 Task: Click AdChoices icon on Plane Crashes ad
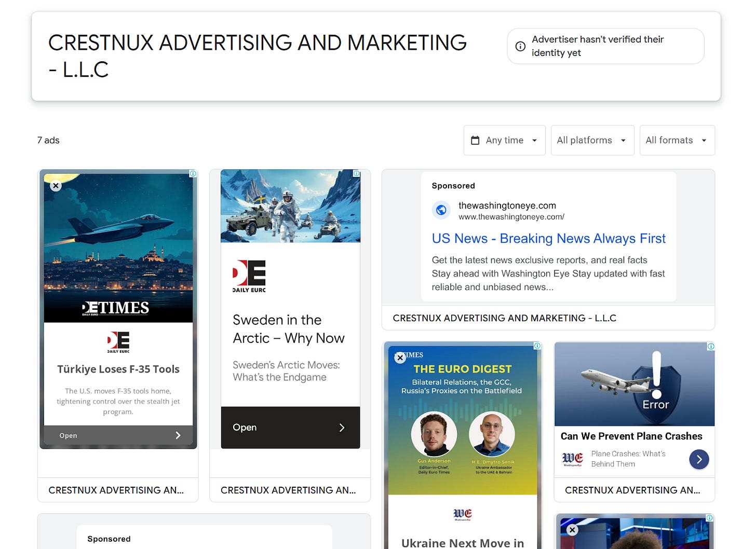click(x=710, y=346)
